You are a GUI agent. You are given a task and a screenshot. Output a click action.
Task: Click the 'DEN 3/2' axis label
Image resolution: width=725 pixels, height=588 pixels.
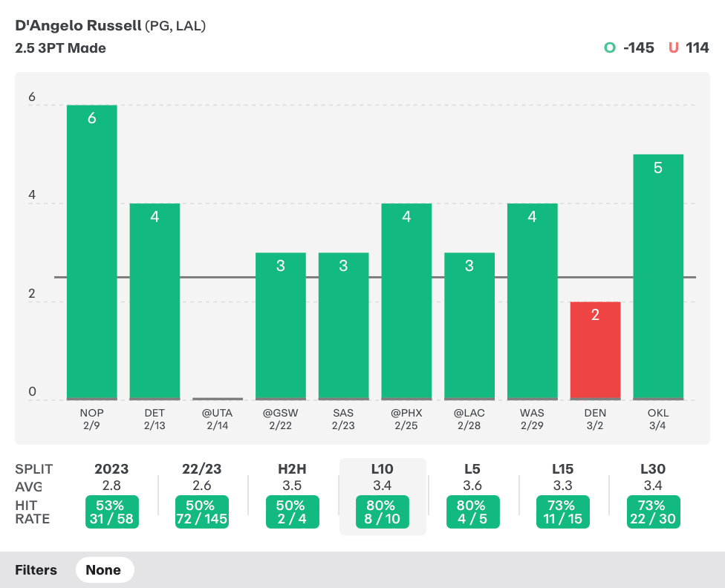tap(595, 419)
